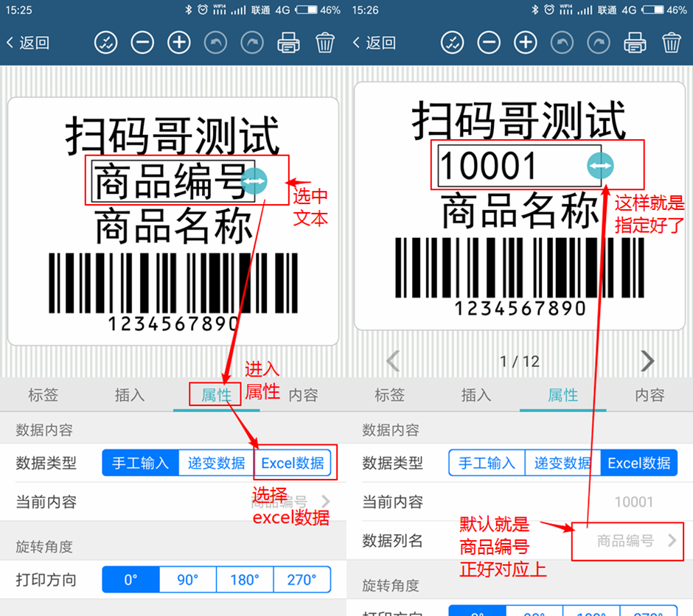The image size is (693, 616).
Task: Select 扫码哥测试 title in left label
Action: tap(173, 135)
